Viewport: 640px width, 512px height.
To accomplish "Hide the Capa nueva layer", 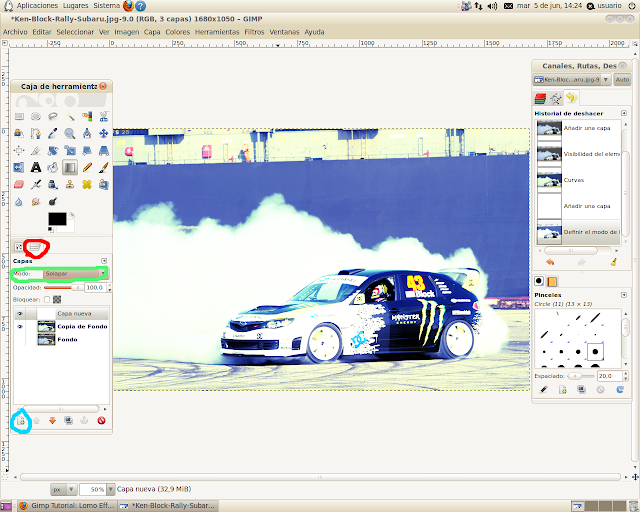I will (20, 314).
